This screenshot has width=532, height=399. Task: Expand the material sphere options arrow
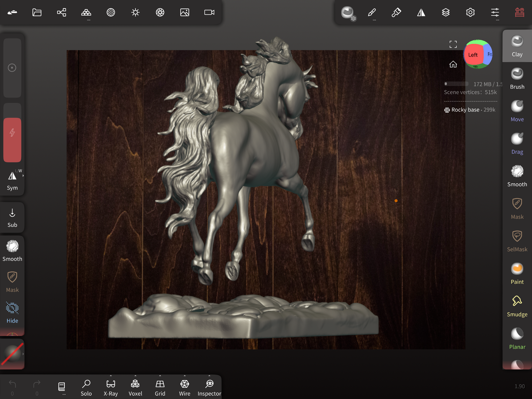tap(23, 354)
